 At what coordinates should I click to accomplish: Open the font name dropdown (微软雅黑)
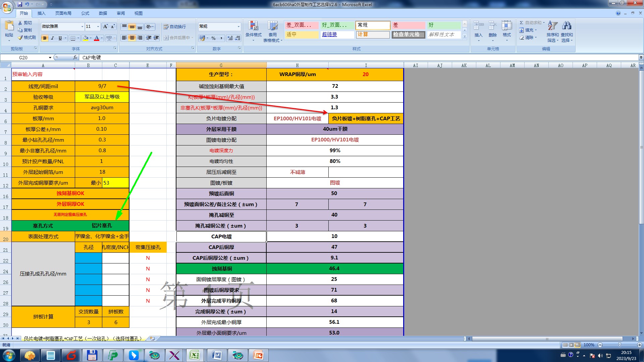[x=82, y=26]
